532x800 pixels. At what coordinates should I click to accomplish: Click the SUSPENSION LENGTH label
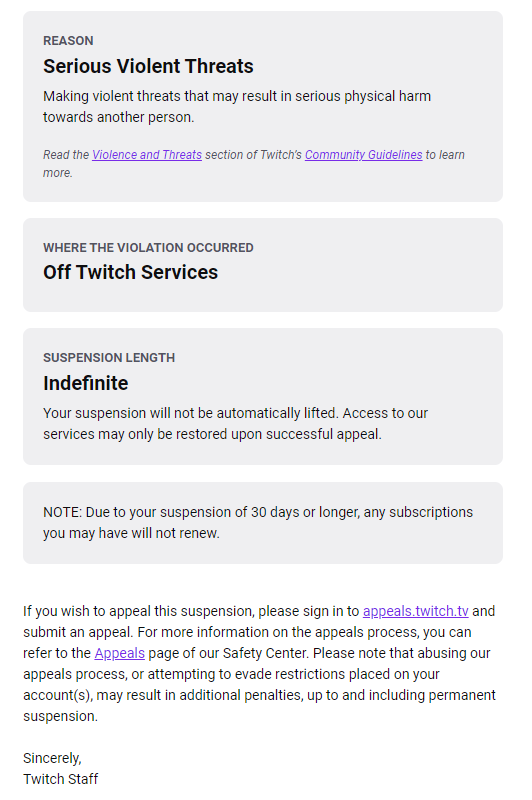(109, 358)
